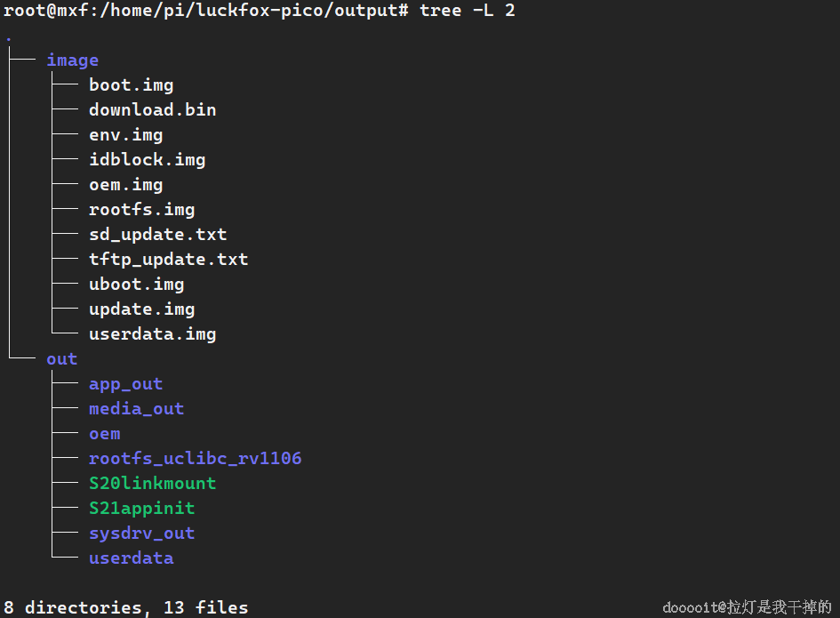The width and height of the screenshot is (840, 618).
Task: Click tftp_update.txt in the tree
Action: point(168,260)
